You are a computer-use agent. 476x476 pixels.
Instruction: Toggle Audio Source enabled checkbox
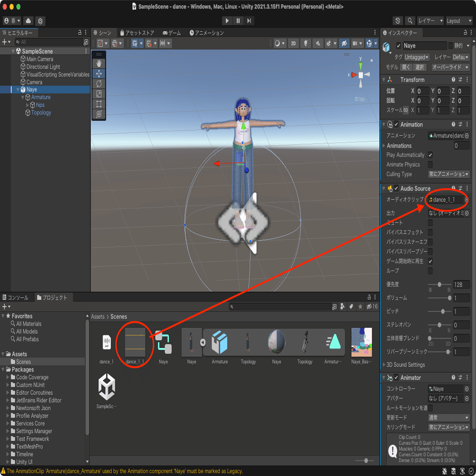(x=396, y=188)
